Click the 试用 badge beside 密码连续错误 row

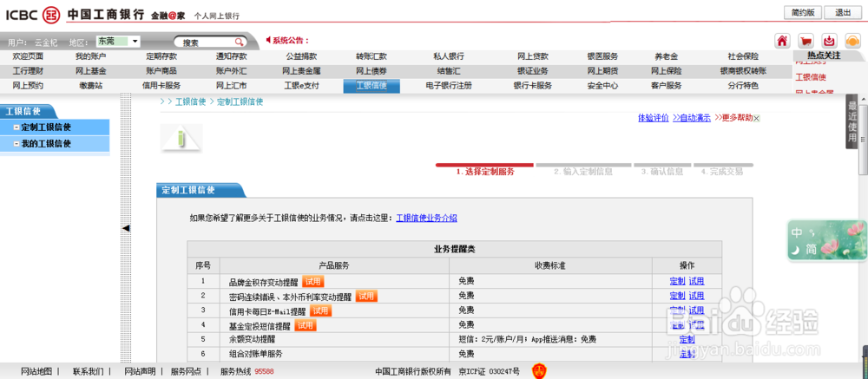pyautogui.click(x=366, y=296)
